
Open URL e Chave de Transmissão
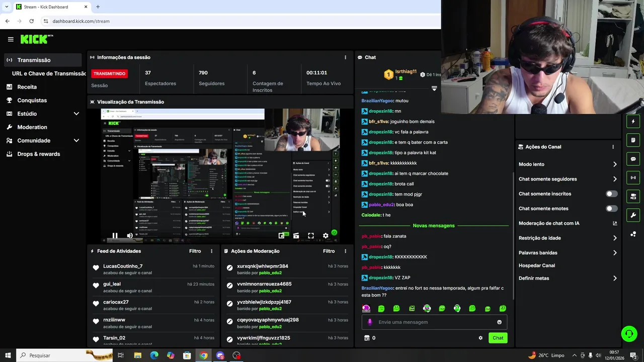point(49,73)
